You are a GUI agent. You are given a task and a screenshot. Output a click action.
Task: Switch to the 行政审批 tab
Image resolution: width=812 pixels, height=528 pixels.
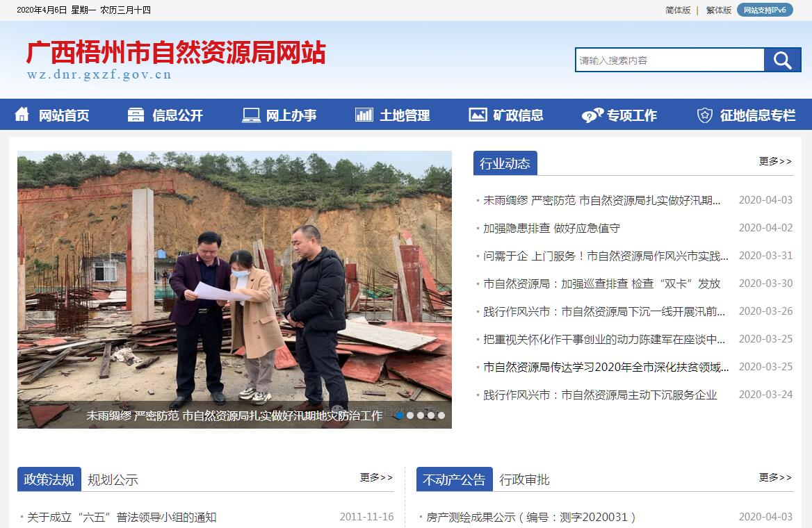click(524, 480)
